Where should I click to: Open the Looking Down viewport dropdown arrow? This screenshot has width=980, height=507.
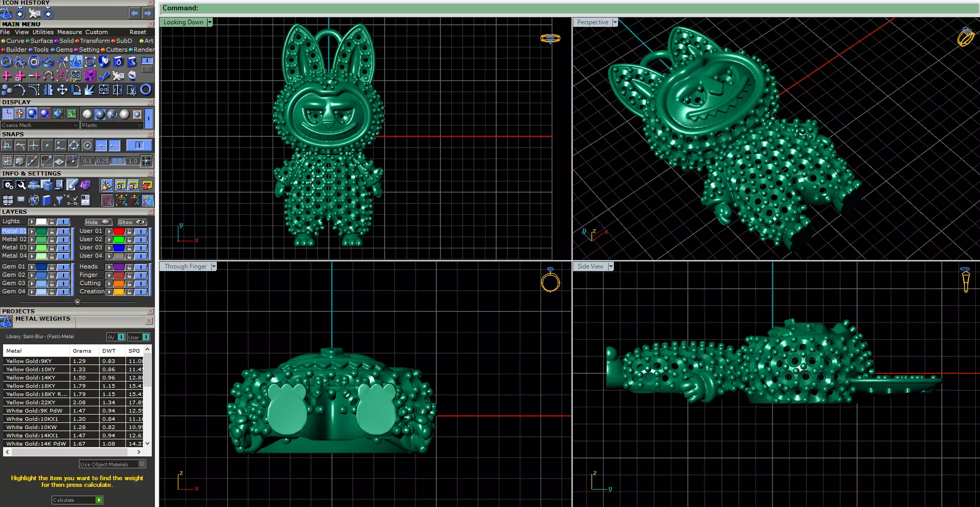click(x=210, y=22)
